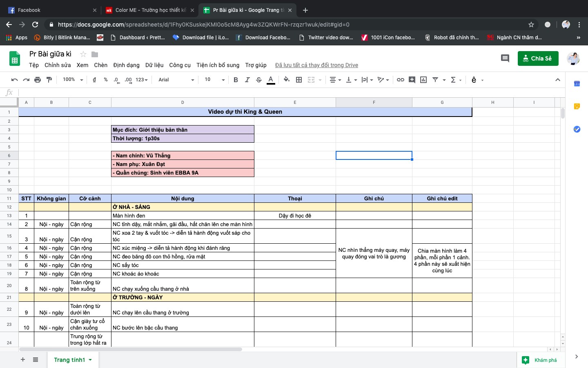Open Google Keep in the side panel
This screenshot has width=588, height=368.
577,107
